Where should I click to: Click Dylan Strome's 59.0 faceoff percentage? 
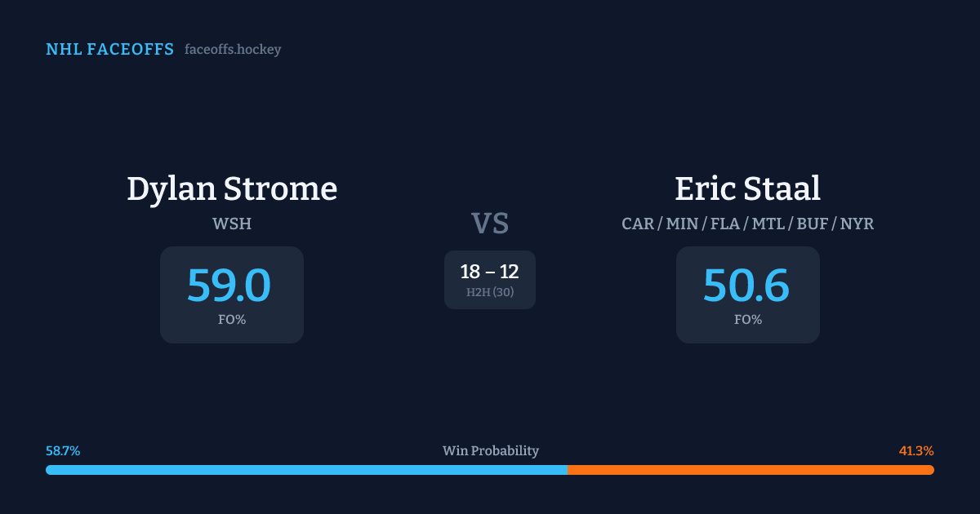[x=229, y=286]
